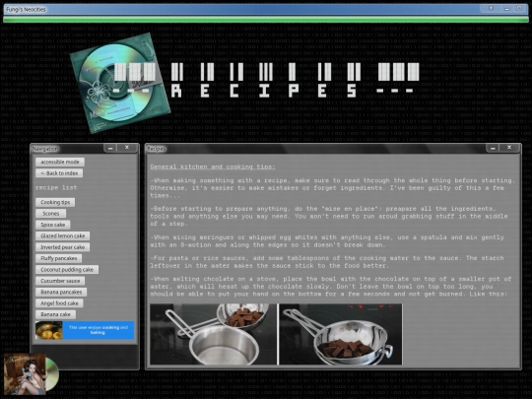Minimize the Recipes panel

(x=493, y=148)
